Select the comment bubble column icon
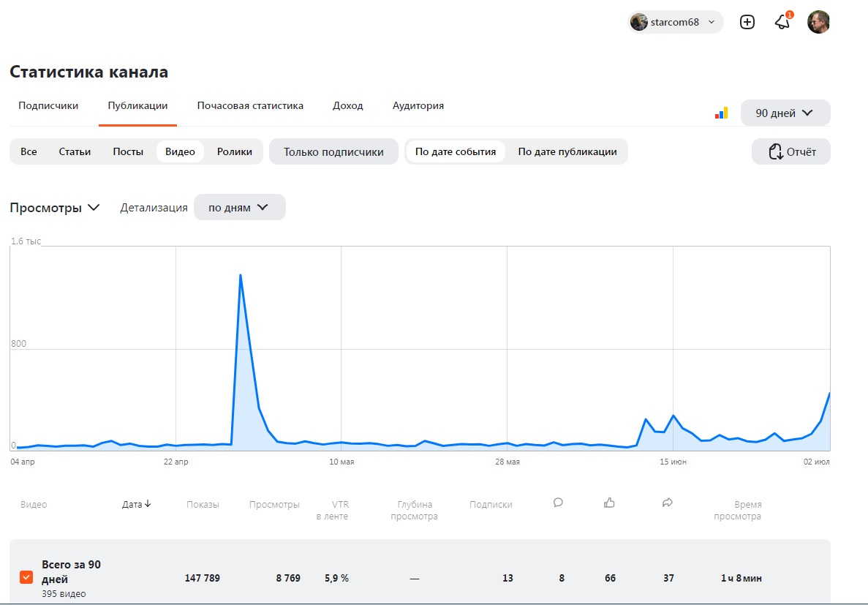868x605 pixels. (558, 503)
